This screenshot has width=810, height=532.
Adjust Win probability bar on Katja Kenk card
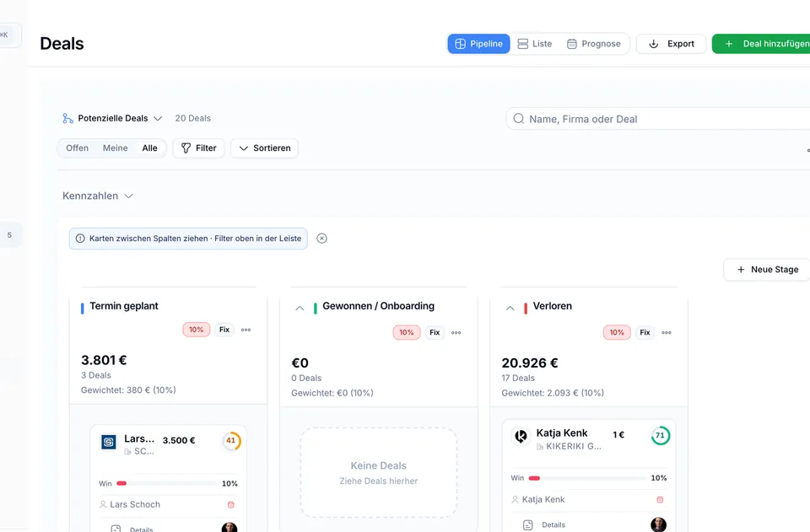(x=587, y=478)
